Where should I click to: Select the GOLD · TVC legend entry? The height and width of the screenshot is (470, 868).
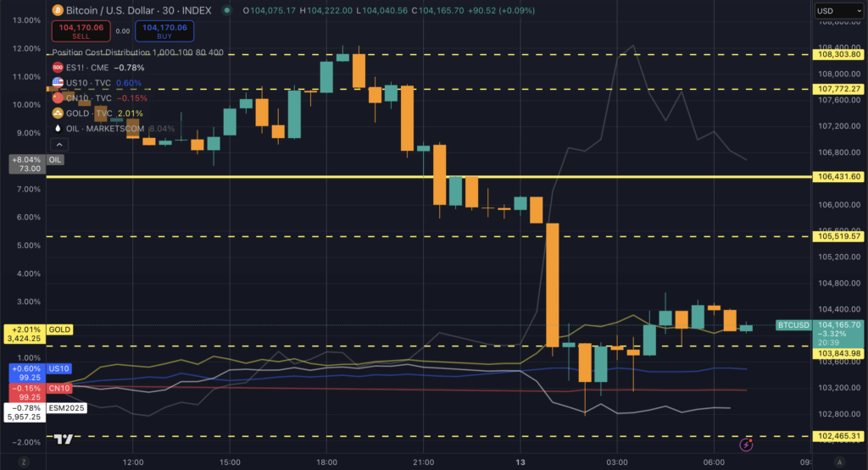click(x=89, y=113)
